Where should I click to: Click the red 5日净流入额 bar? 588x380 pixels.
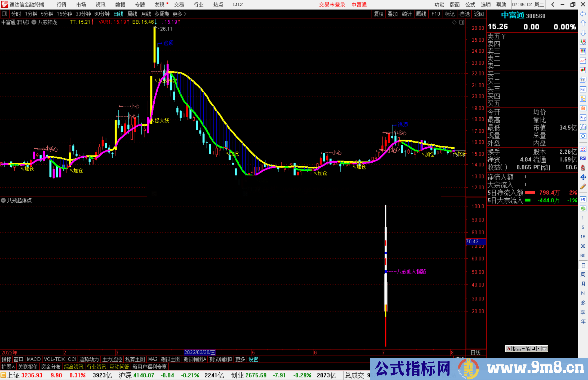530,193
